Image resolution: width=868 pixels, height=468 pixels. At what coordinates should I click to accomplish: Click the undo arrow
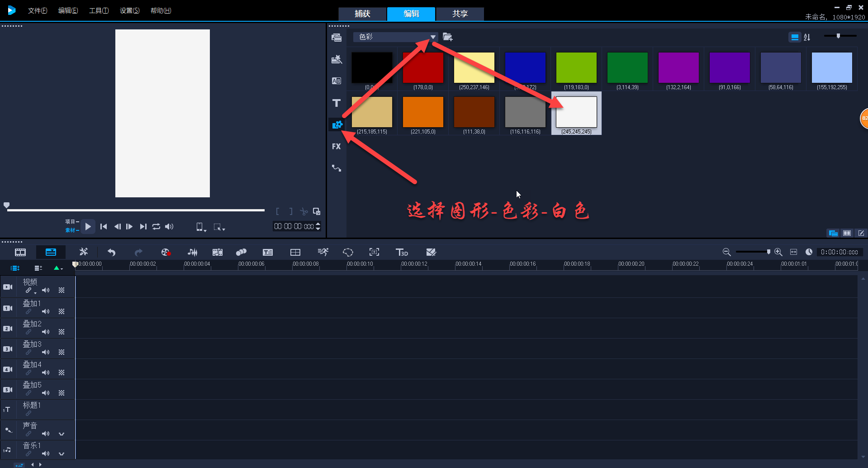111,252
